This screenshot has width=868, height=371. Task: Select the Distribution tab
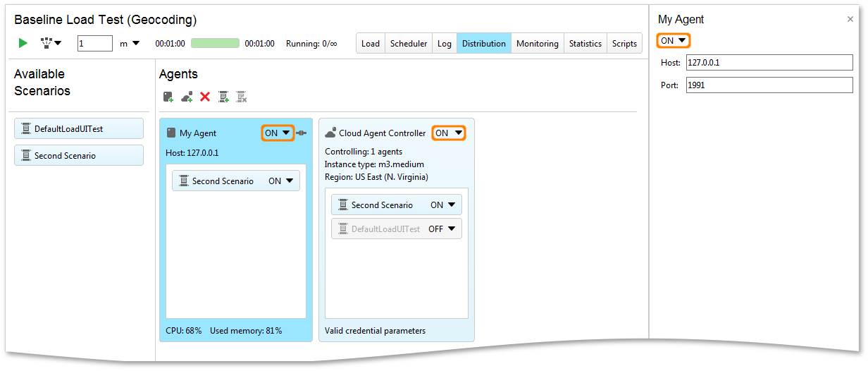click(484, 43)
